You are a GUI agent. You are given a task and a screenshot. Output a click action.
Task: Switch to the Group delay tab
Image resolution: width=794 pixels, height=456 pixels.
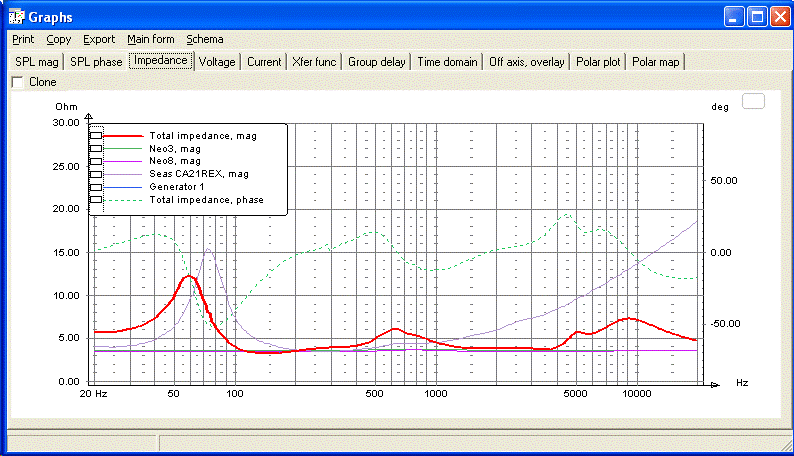point(377,62)
